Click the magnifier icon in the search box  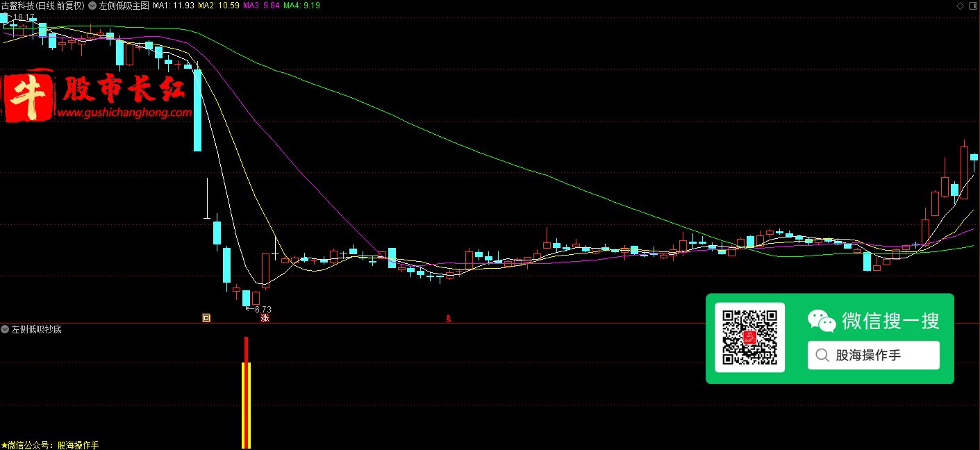[822, 356]
